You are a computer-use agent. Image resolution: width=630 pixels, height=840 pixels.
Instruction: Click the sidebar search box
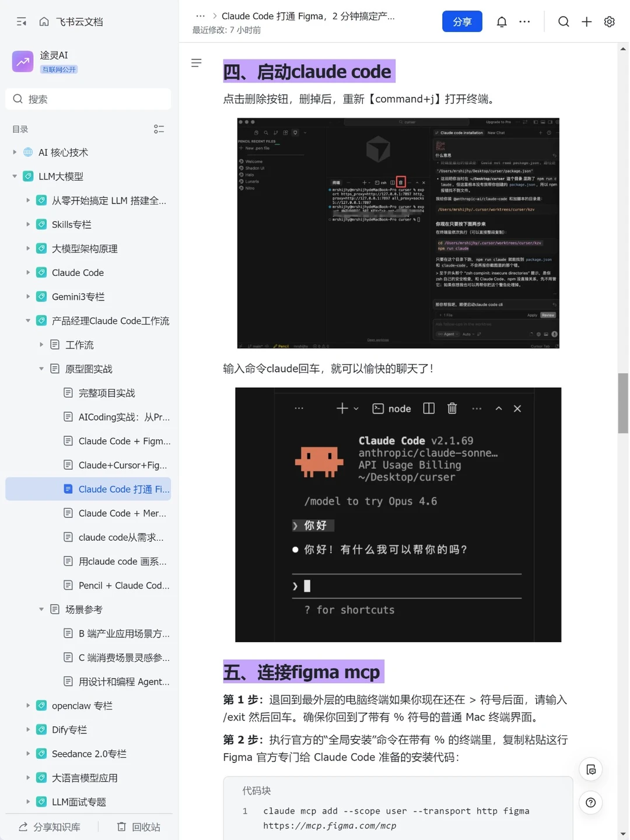pos(88,99)
